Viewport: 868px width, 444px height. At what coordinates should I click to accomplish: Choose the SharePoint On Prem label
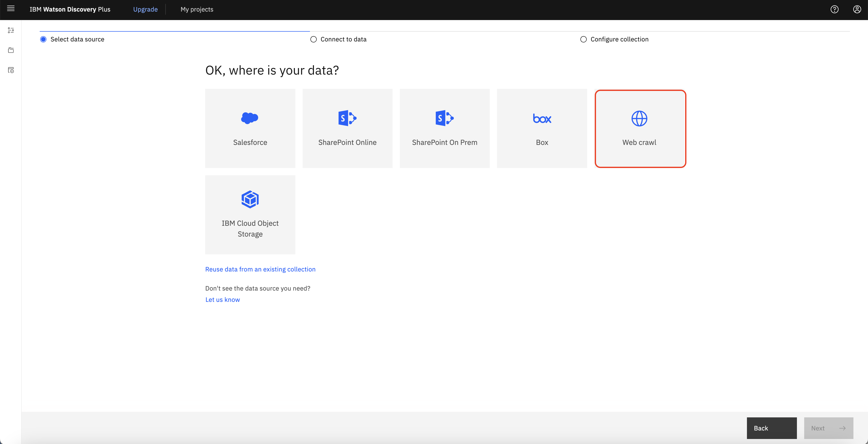445,142
